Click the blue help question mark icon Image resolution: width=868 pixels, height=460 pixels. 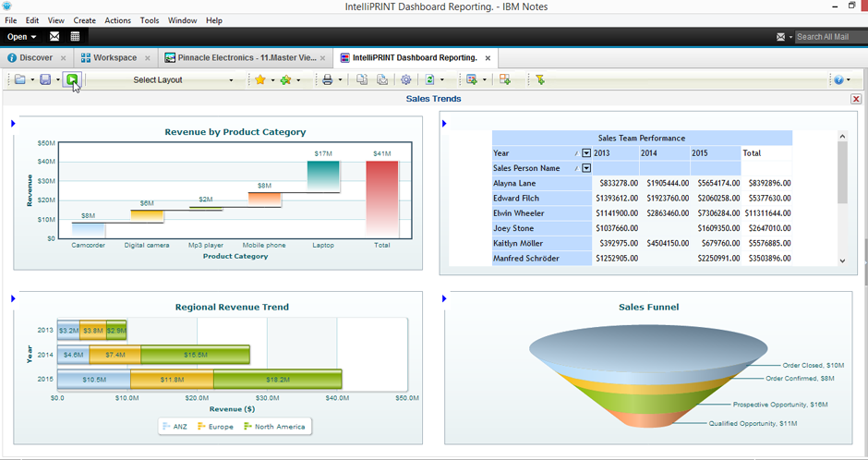point(838,80)
